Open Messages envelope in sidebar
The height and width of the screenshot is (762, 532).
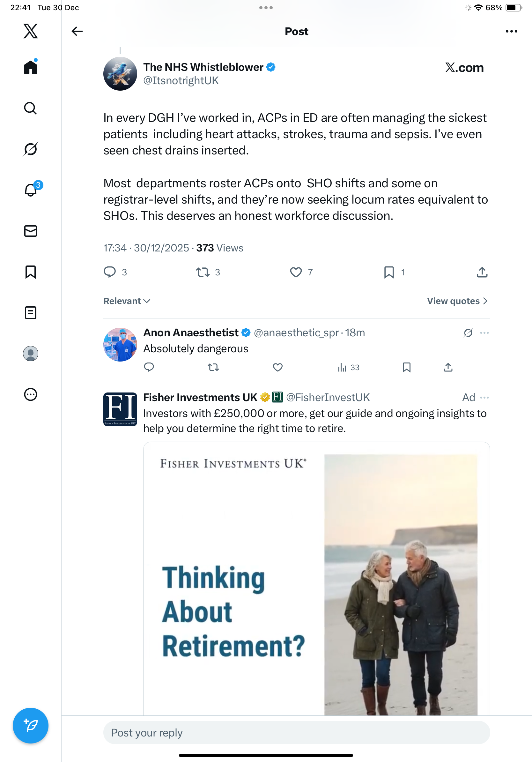tap(31, 231)
